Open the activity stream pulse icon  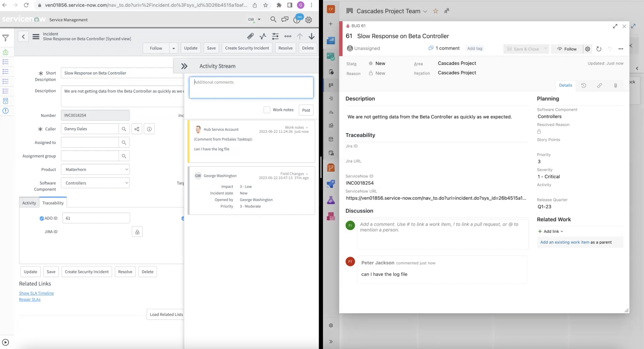(x=263, y=36)
